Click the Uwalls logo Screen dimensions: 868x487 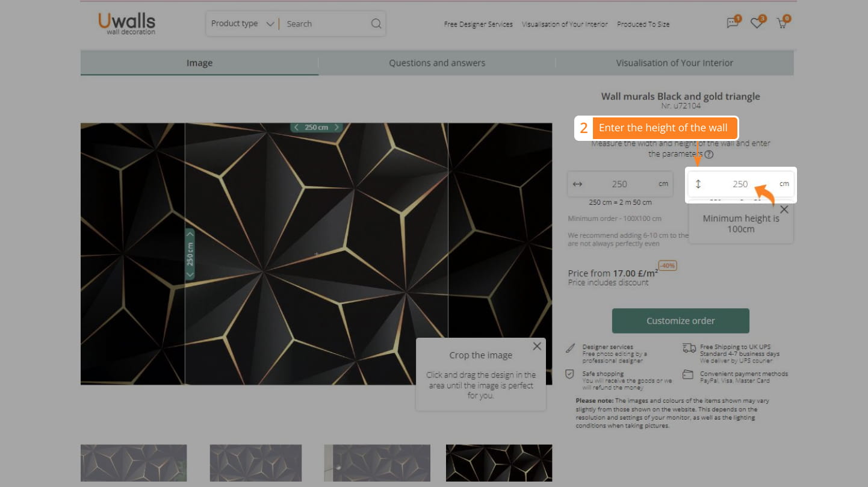click(127, 23)
